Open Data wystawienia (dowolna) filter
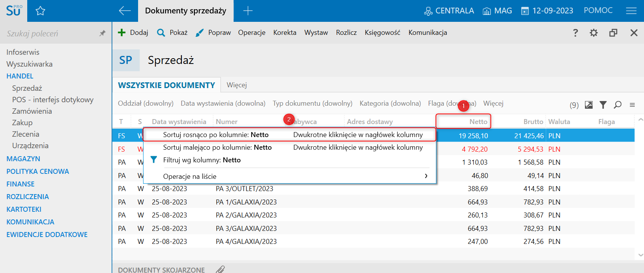Viewport: 644px width, 273px height. click(x=223, y=103)
